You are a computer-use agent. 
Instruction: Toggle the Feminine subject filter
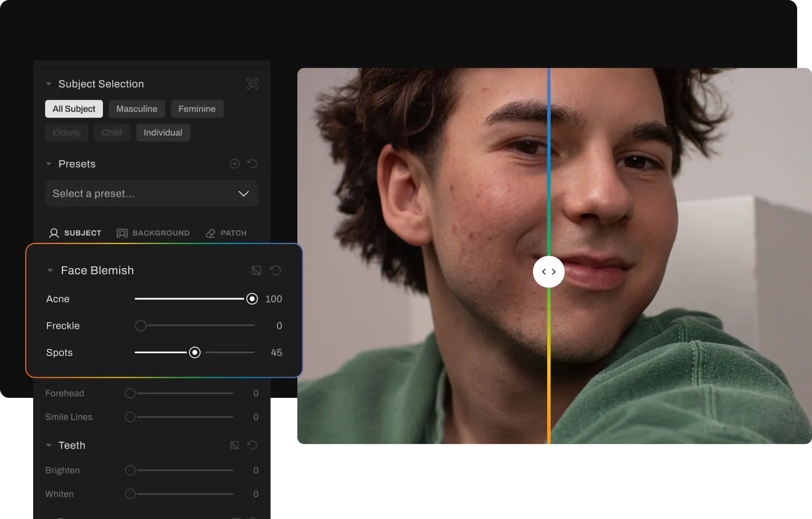[197, 109]
